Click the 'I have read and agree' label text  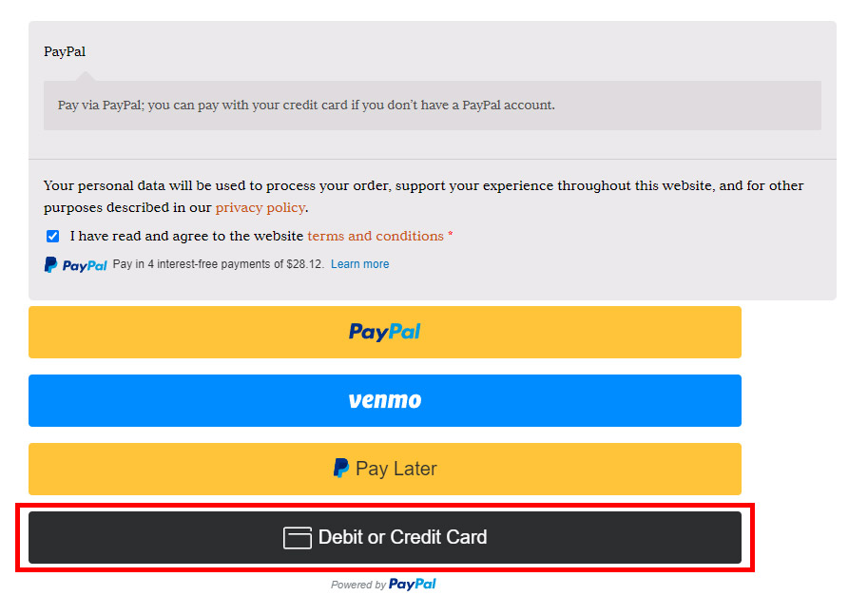186,236
